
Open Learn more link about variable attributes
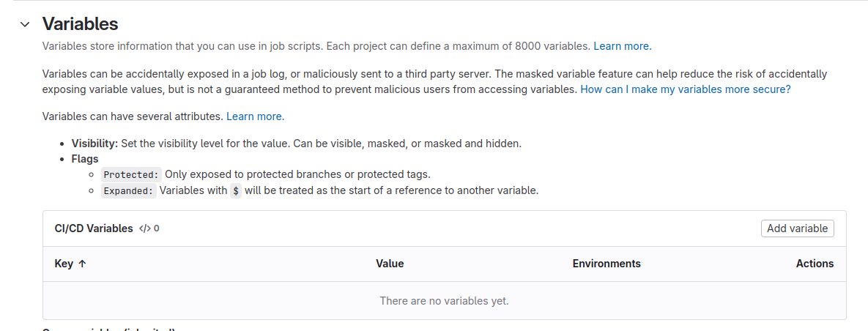pos(255,116)
